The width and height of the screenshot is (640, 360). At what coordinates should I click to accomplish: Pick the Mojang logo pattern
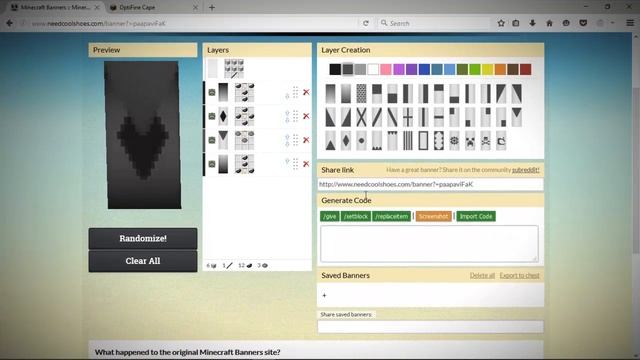(x=501, y=141)
